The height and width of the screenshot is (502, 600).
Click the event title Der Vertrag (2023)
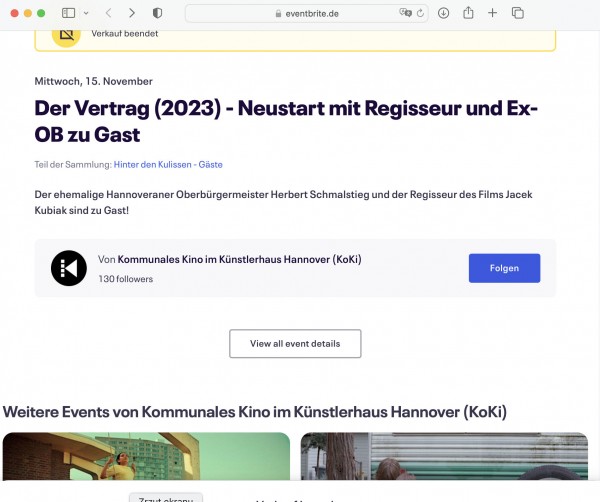point(286,121)
